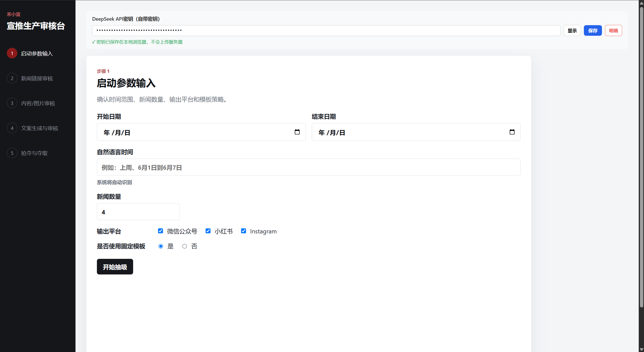644x352 pixels.
Task: Go to 文案生成与审核 step
Action: (40, 128)
